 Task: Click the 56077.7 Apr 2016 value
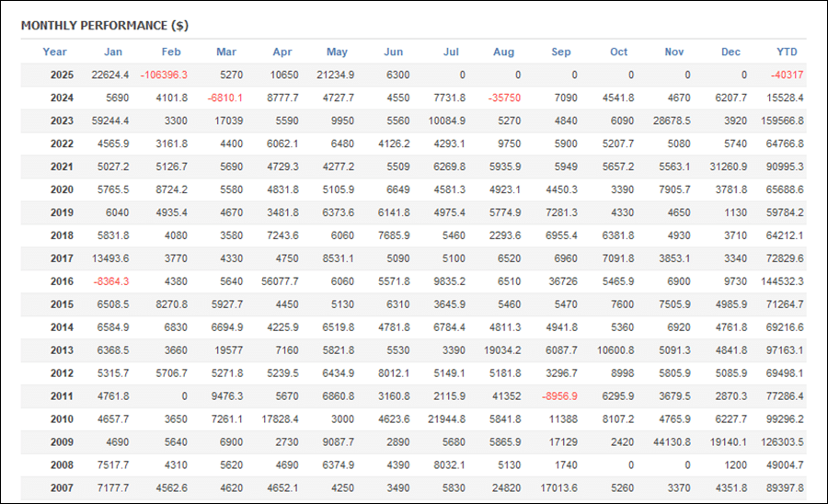point(280,281)
